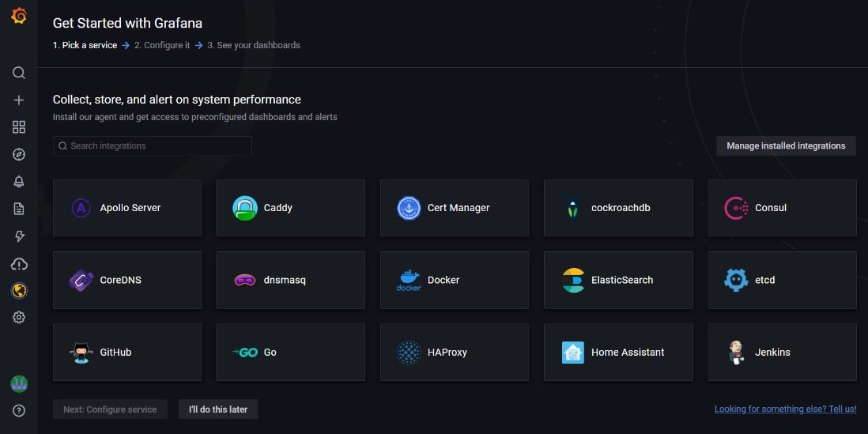Click the Apollo Server logo icon

point(81,208)
